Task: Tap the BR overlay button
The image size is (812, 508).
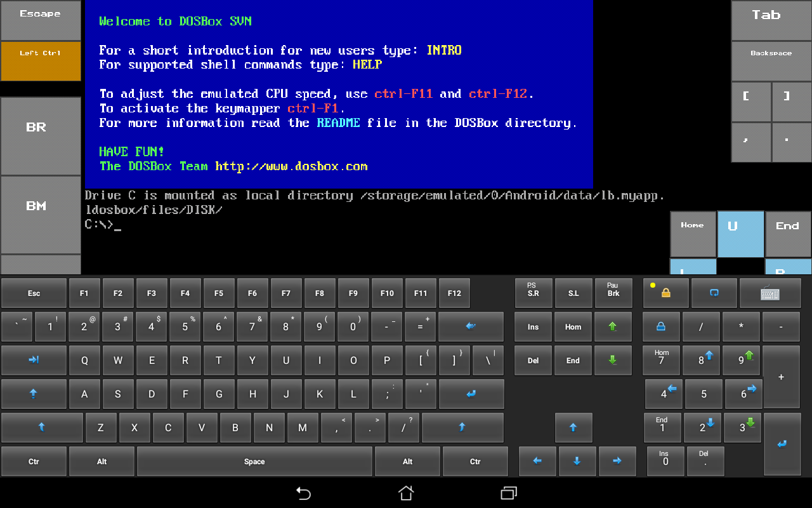Action: tap(41, 136)
